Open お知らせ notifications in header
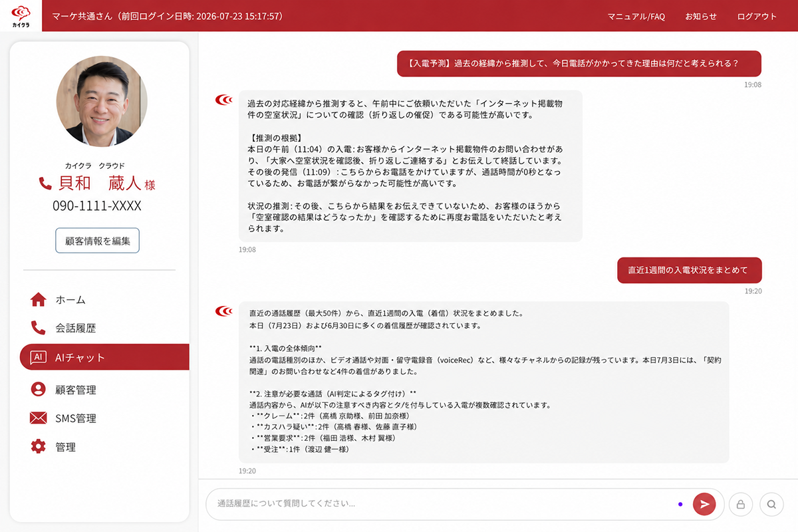This screenshot has width=798, height=532. pyautogui.click(x=701, y=17)
